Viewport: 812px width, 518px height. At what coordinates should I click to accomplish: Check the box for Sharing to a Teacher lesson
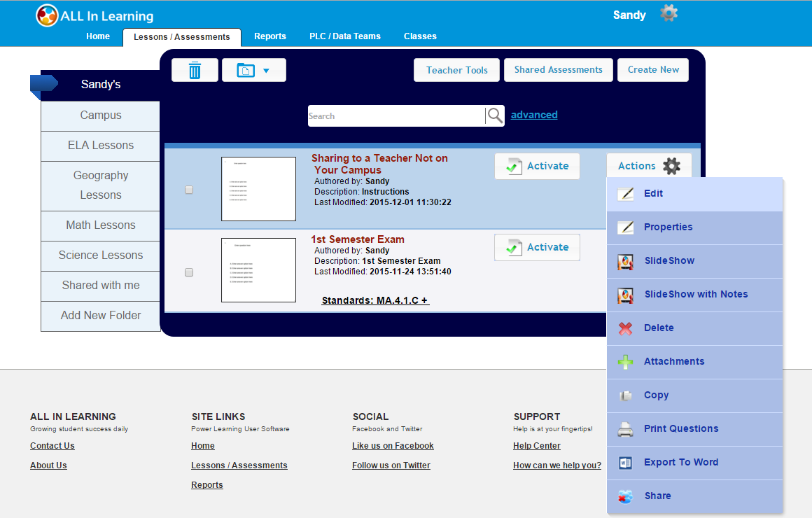[x=189, y=190]
